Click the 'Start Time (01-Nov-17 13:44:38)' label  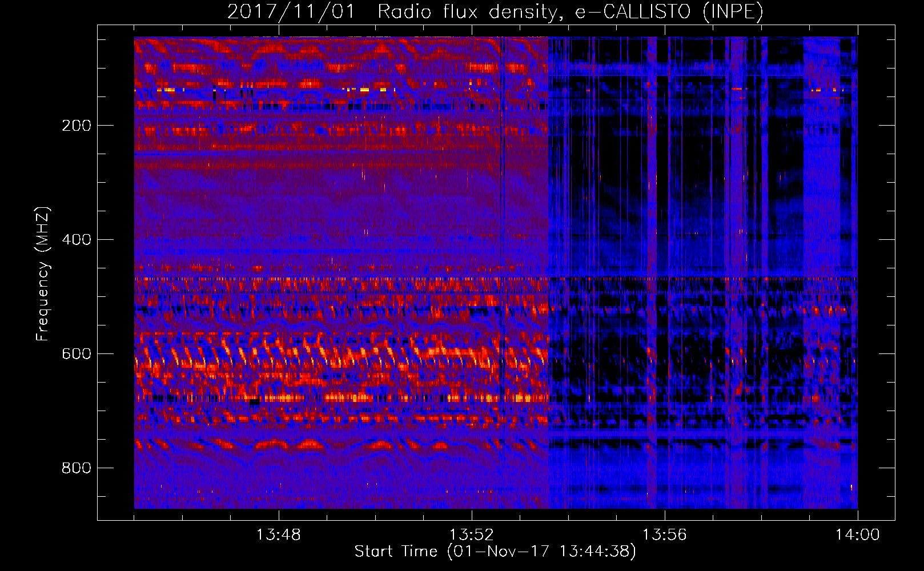tap(495, 552)
